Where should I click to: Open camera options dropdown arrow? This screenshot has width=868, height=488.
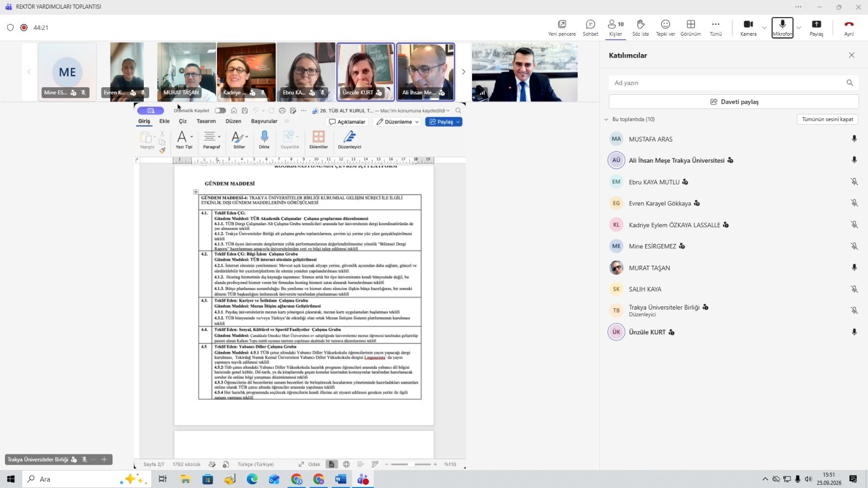click(x=764, y=28)
